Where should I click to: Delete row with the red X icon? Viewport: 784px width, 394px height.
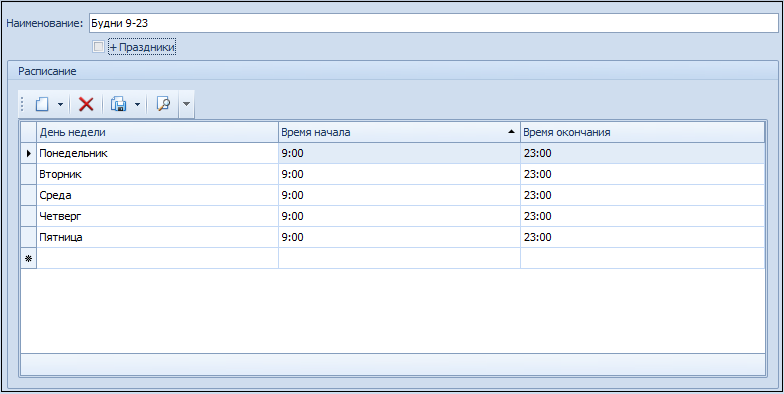tap(86, 104)
